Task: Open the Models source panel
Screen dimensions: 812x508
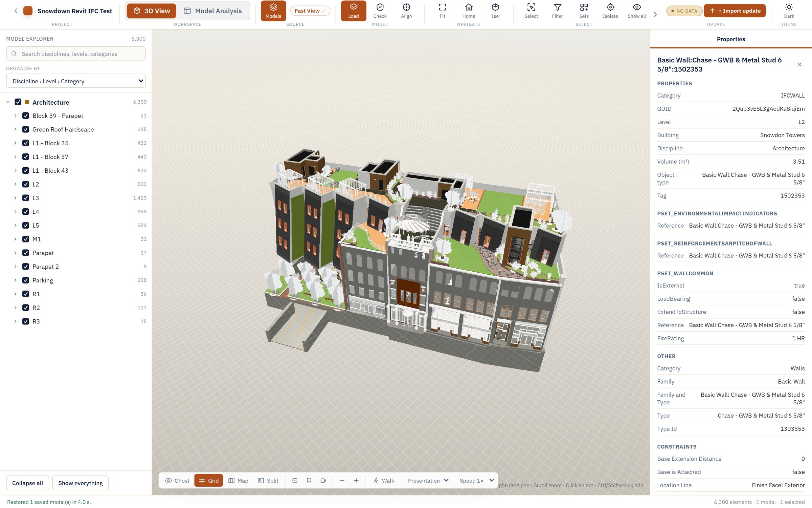Action: 273,11
